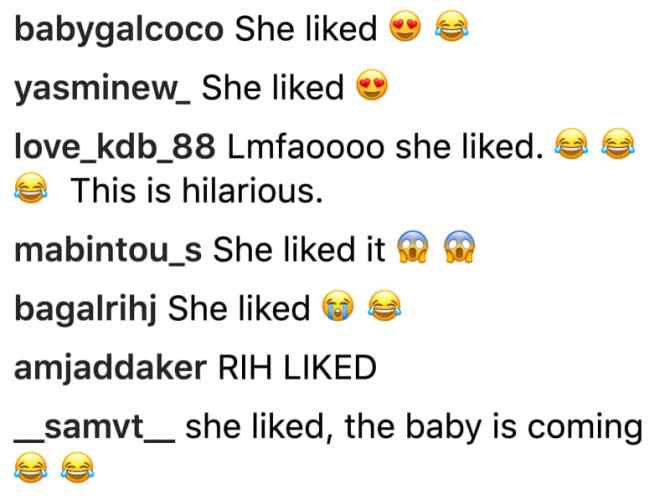Click "Lmfaoooo she liked." comment text
Viewport: 670px width, 499px height.
[385, 147]
